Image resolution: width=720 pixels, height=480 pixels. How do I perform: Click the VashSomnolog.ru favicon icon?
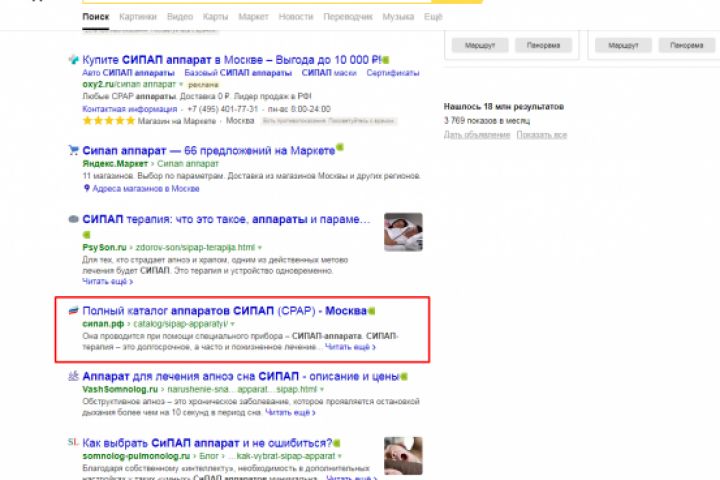[x=73, y=376]
